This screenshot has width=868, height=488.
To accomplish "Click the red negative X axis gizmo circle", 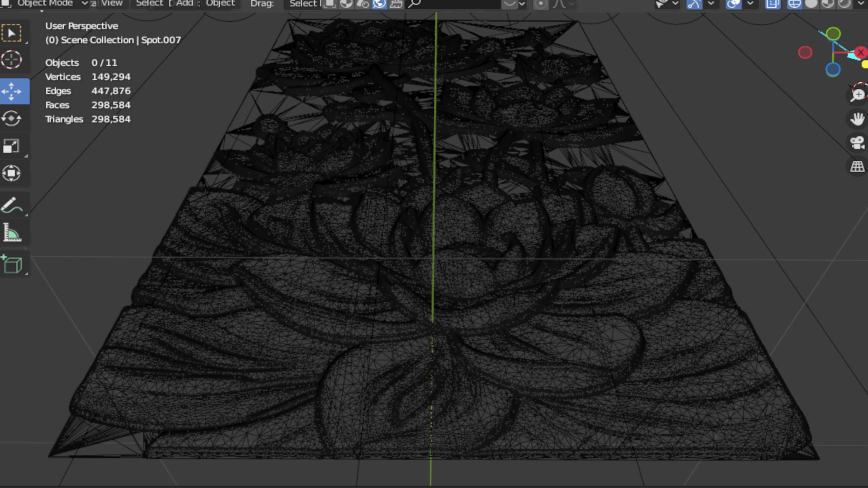I will tap(805, 53).
